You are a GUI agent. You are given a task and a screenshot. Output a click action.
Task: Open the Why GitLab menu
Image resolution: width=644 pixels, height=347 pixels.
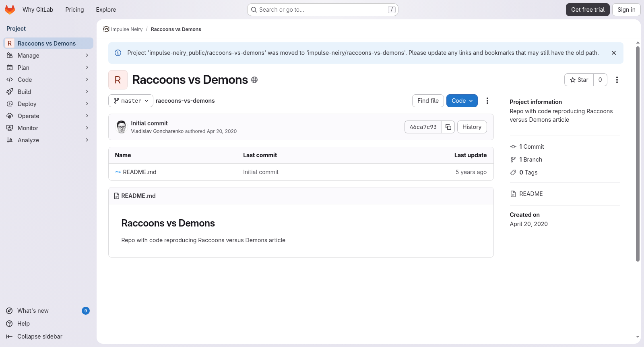pos(38,10)
